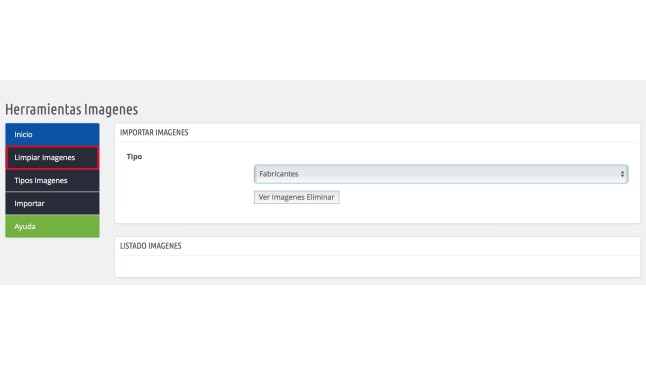The width and height of the screenshot is (646, 366).
Task: Select Limpiar Imagenes in the sidebar
Action: coord(52,157)
